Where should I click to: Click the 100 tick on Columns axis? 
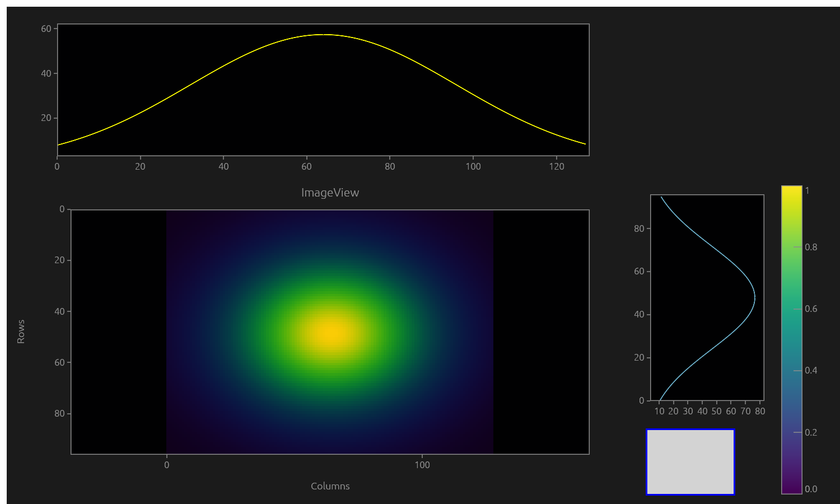point(422,465)
